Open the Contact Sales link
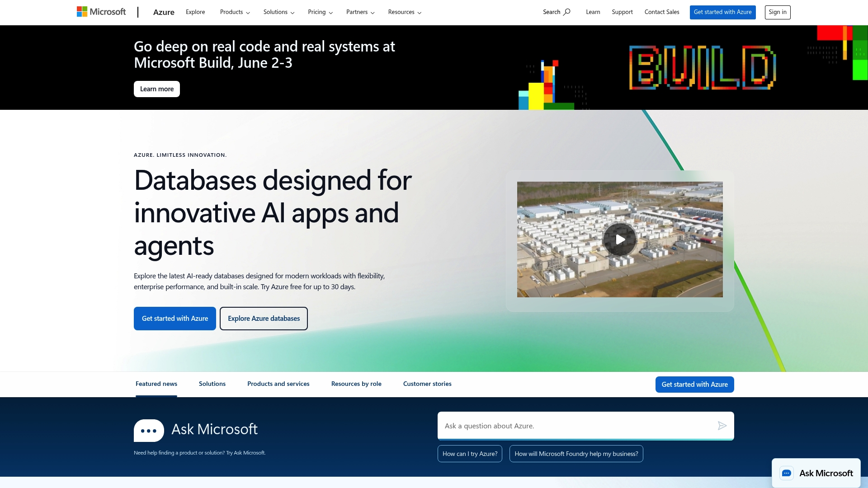Screen dimensions: 868x488 [661, 12]
